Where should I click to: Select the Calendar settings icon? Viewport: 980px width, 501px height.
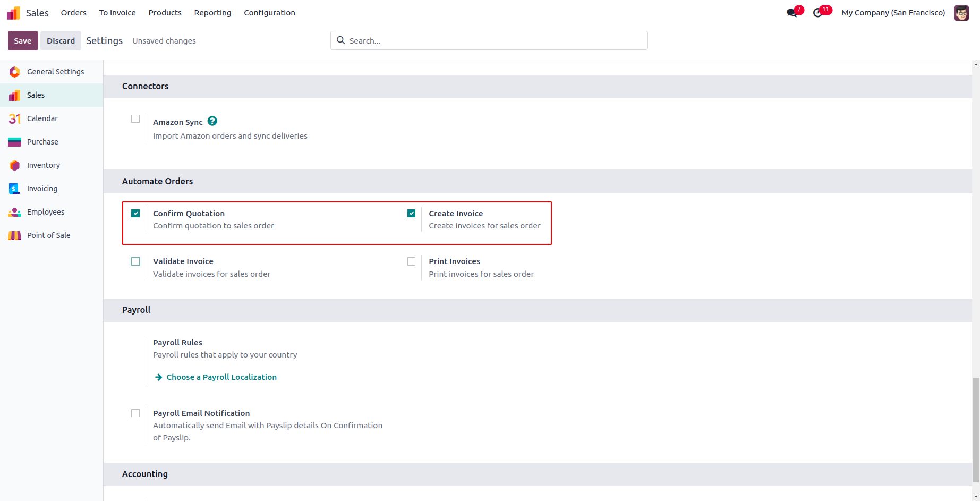[15, 118]
